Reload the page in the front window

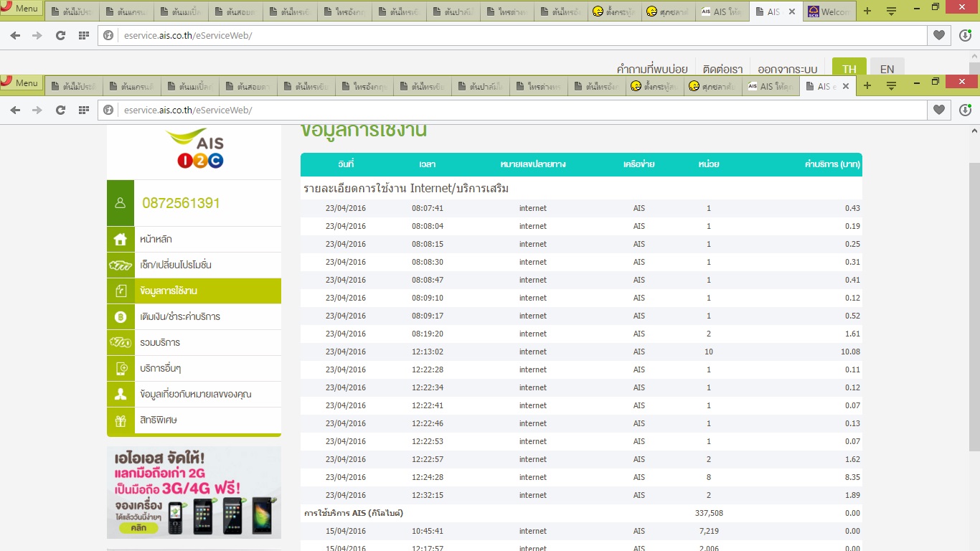(x=60, y=110)
